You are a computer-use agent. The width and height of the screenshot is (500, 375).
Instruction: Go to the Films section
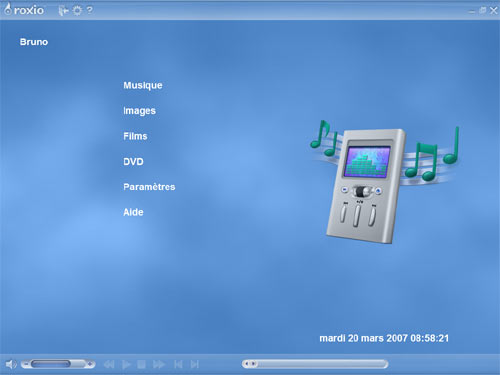(x=135, y=136)
